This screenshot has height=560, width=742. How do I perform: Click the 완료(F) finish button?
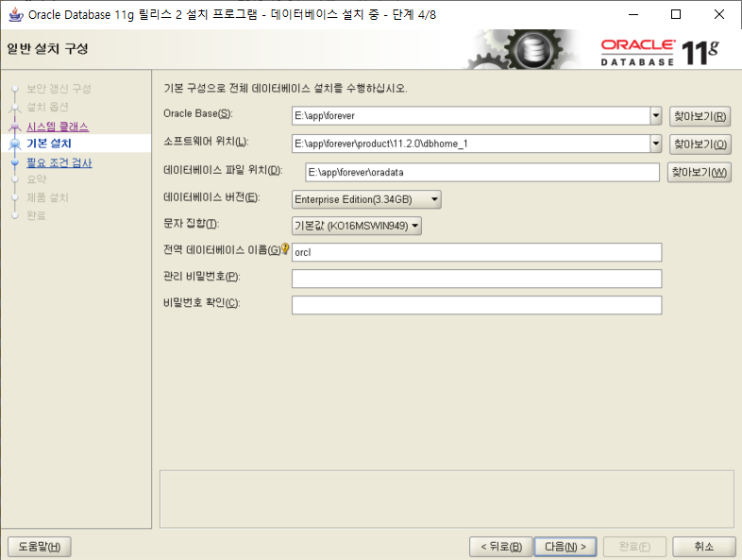pos(634,547)
